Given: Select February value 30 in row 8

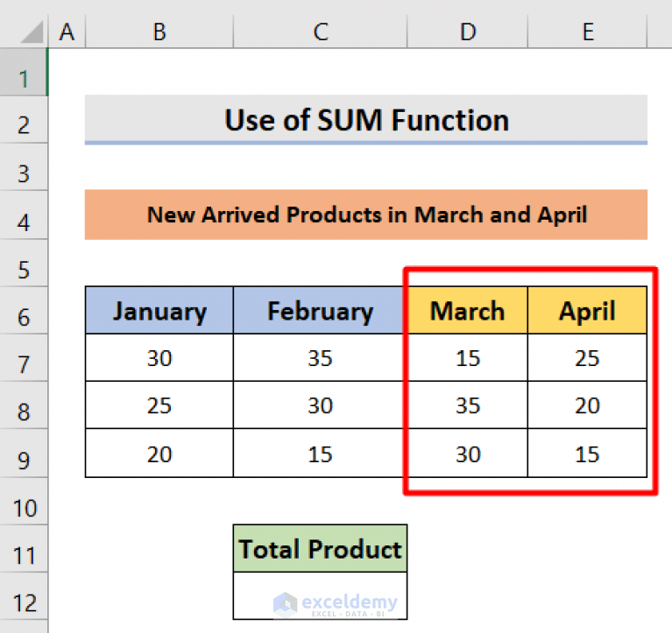Looking at the screenshot, I should [320, 405].
